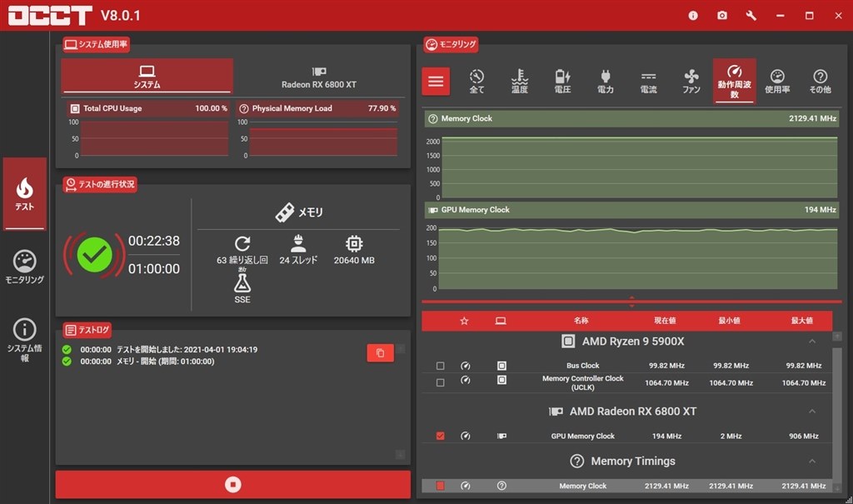Image resolution: width=853 pixels, height=504 pixels.
Task: Copy the test log to clipboard
Action: click(380, 353)
